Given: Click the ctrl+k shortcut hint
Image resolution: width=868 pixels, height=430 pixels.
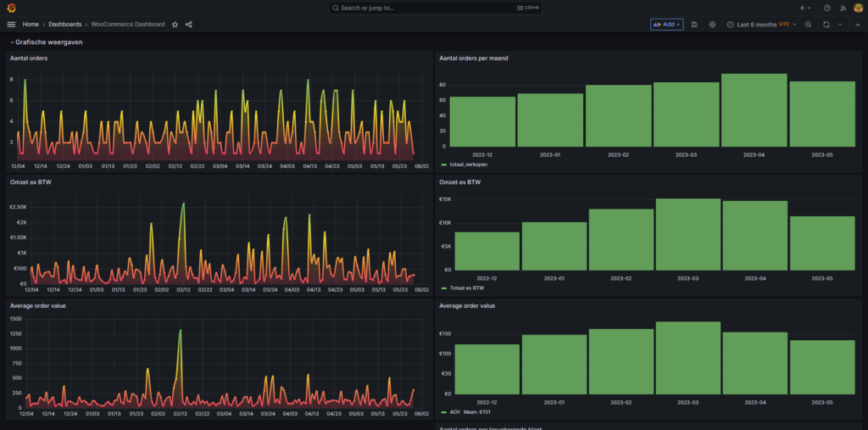Looking at the screenshot, I should tap(528, 8).
